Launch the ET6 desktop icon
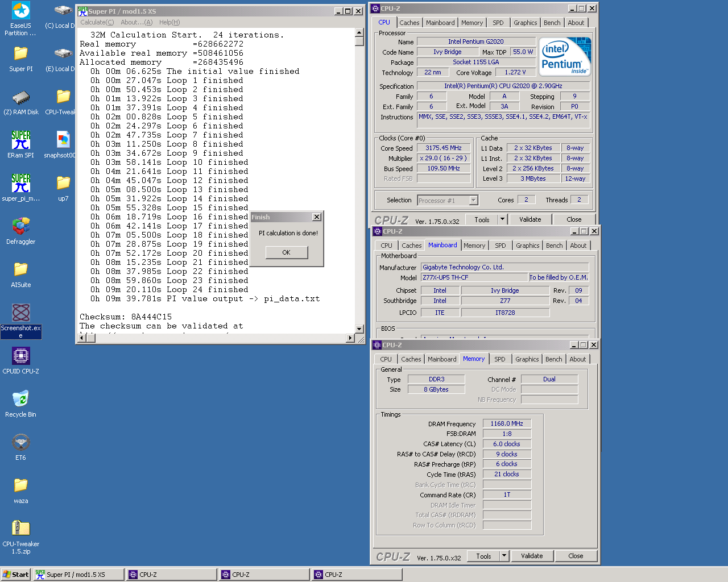Screen dimensions: 728x582 (21, 443)
